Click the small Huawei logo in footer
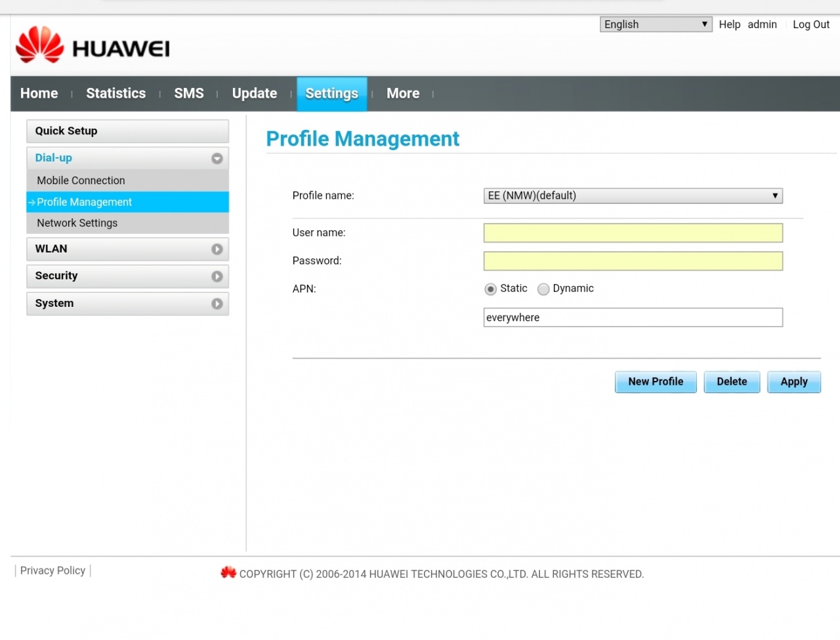 point(228,572)
